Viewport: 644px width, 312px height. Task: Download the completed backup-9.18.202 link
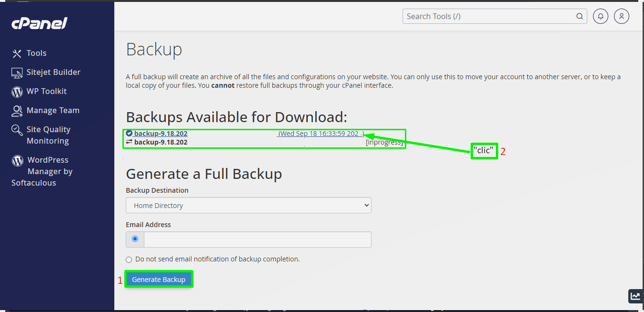pyautogui.click(x=160, y=134)
